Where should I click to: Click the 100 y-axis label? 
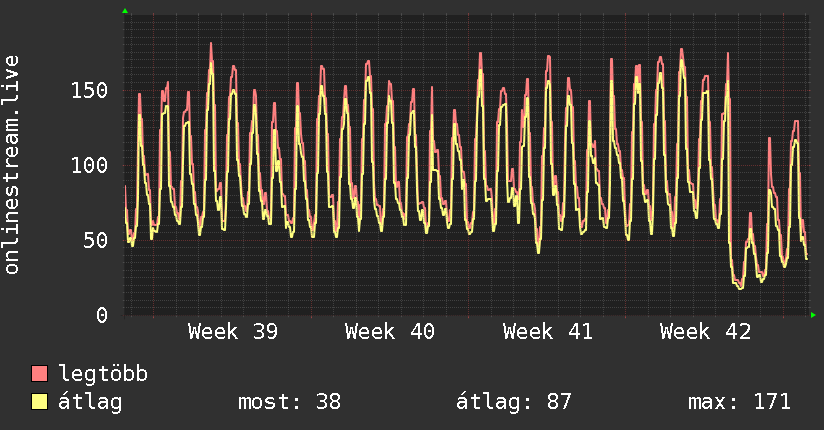pos(89,166)
